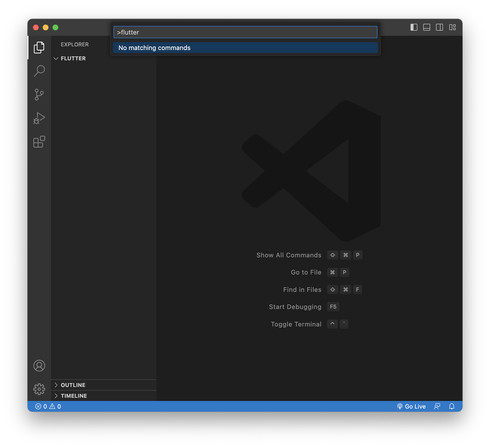Screen dimensions: 490x448
Task: Click the 'Toggle Terminal' hint text
Action: pos(296,324)
